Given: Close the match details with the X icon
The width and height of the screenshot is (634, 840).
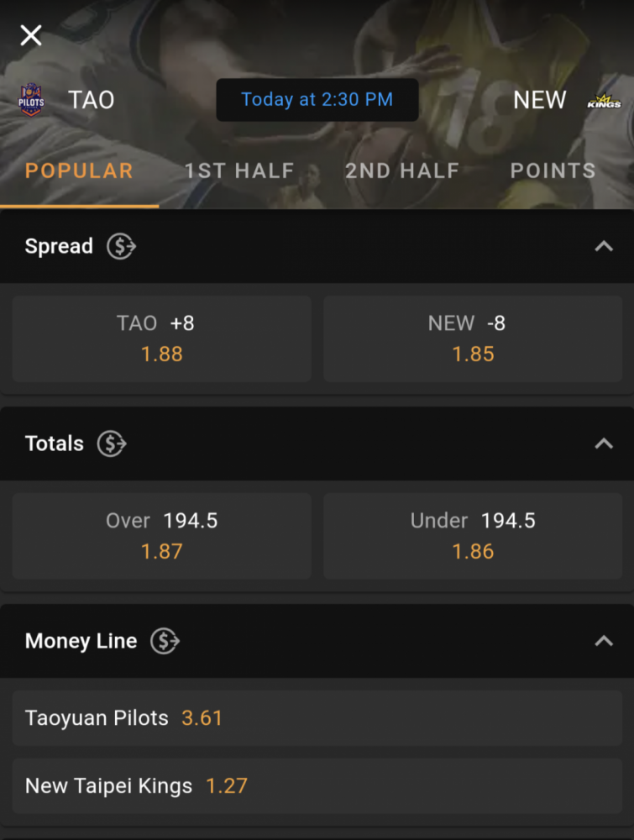Looking at the screenshot, I should tap(31, 35).
